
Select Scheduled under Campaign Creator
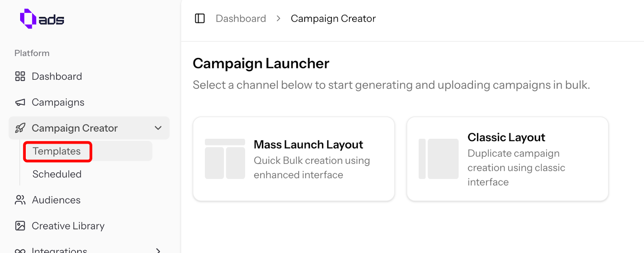coord(56,174)
